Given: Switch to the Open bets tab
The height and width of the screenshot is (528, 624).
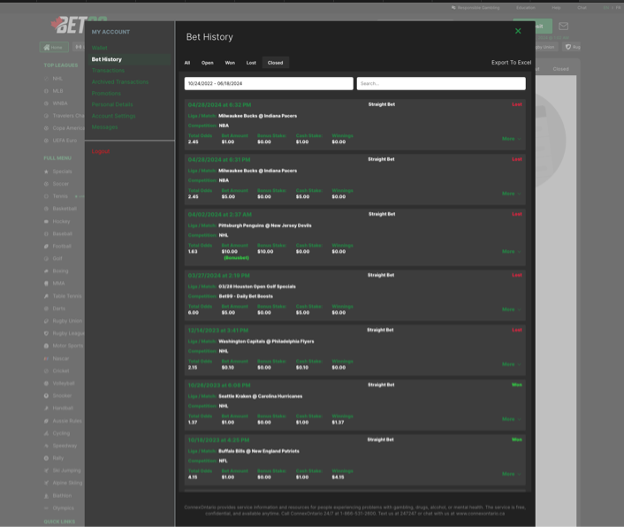Looking at the screenshot, I should click(208, 63).
